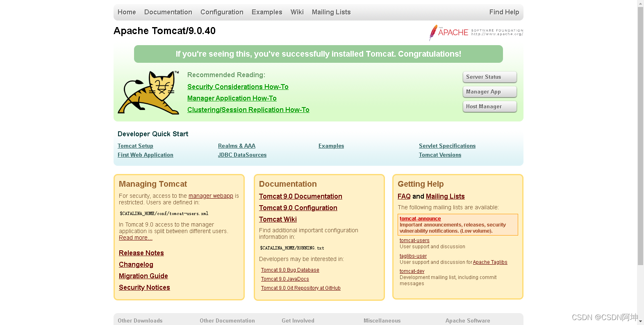
Task: Click the $CATALINA_HOME/conf/tomcat-users.xml path text
Action: click(164, 213)
